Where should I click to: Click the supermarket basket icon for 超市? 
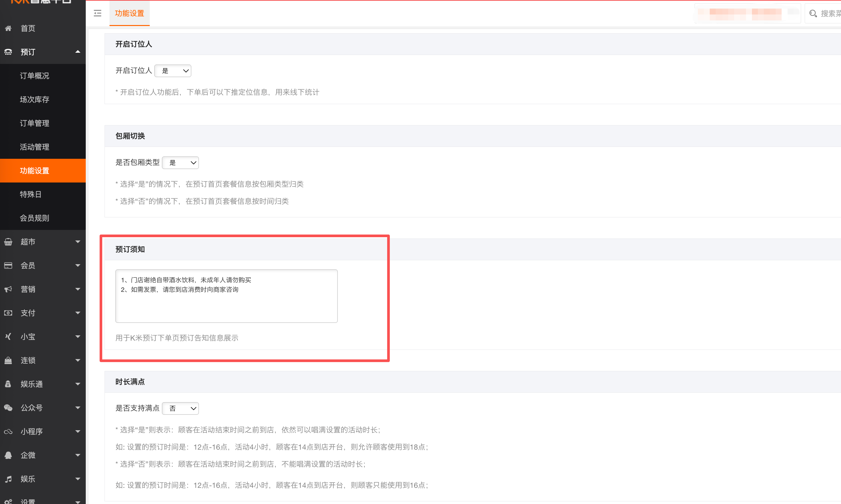[x=8, y=242]
